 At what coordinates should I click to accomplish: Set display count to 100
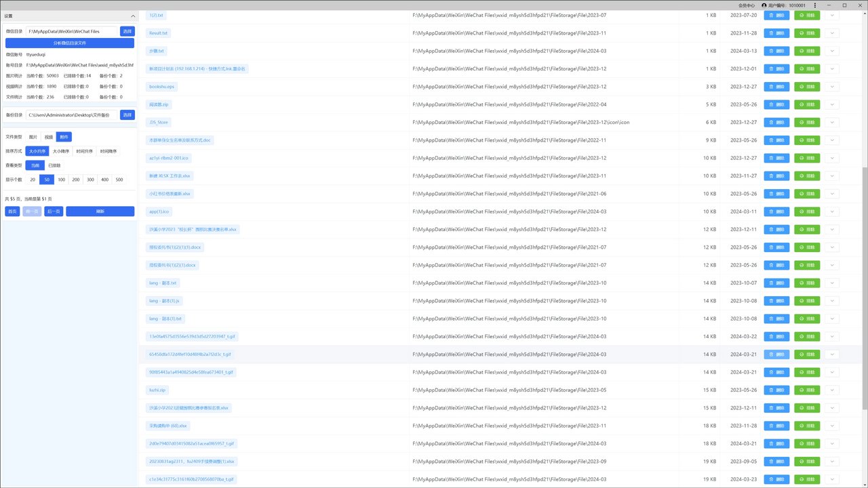pos(61,180)
